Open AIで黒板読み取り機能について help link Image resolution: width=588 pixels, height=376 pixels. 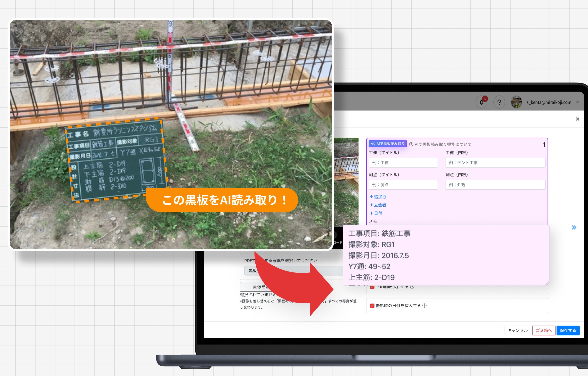440,144
